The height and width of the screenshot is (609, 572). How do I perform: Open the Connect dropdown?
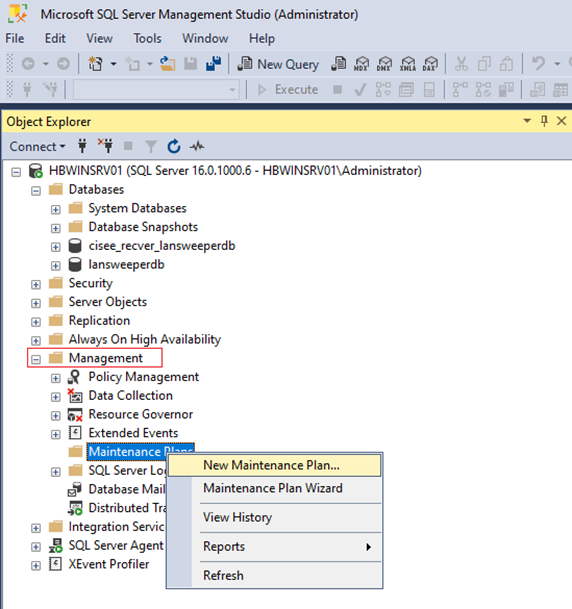(x=37, y=146)
